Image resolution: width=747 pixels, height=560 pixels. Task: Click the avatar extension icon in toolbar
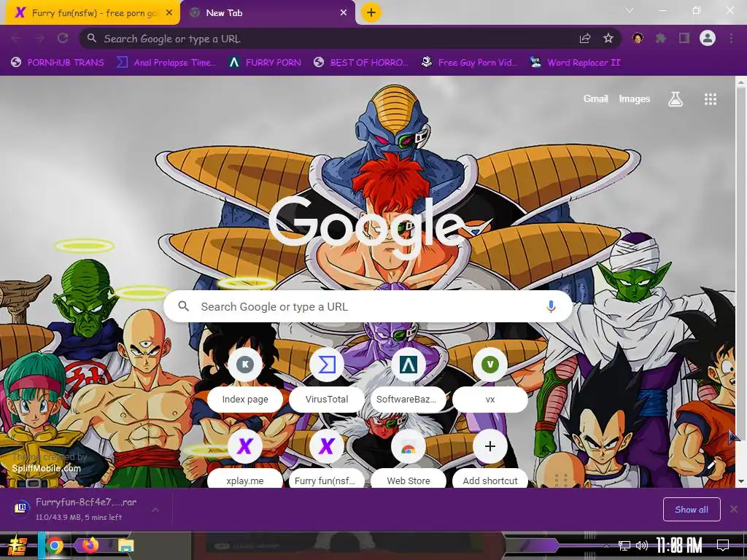click(638, 38)
